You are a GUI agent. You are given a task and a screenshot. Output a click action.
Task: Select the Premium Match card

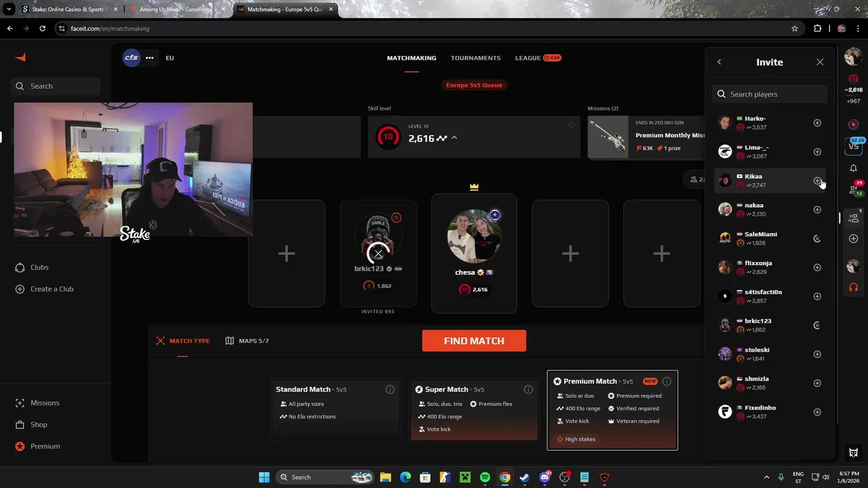pyautogui.click(x=612, y=410)
